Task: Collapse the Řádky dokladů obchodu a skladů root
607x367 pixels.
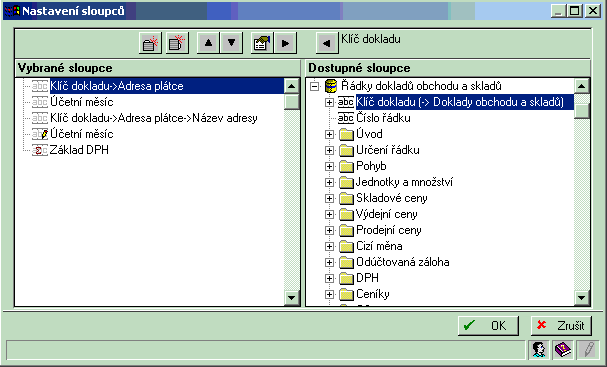Action: (x=315, y=86)
